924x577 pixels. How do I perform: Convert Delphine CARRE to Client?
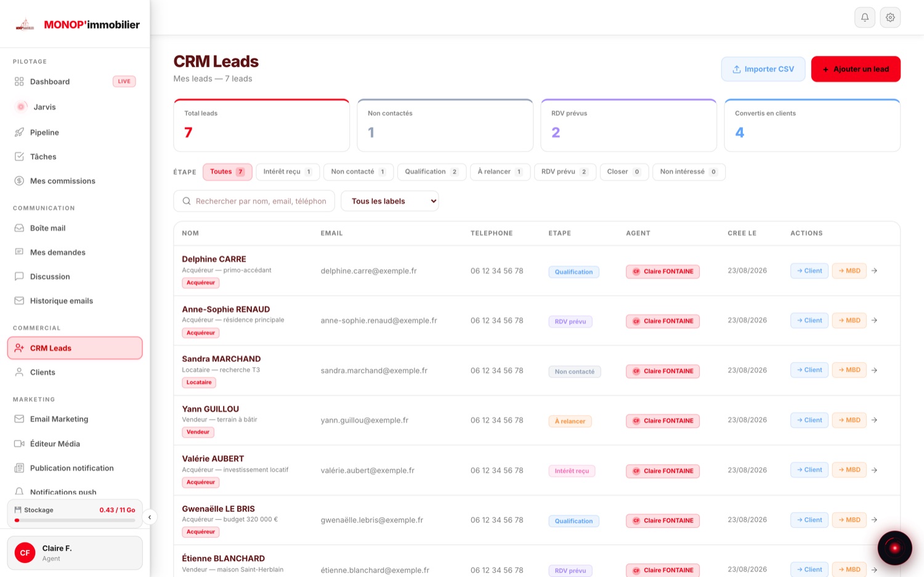click(x=809, y=270)
